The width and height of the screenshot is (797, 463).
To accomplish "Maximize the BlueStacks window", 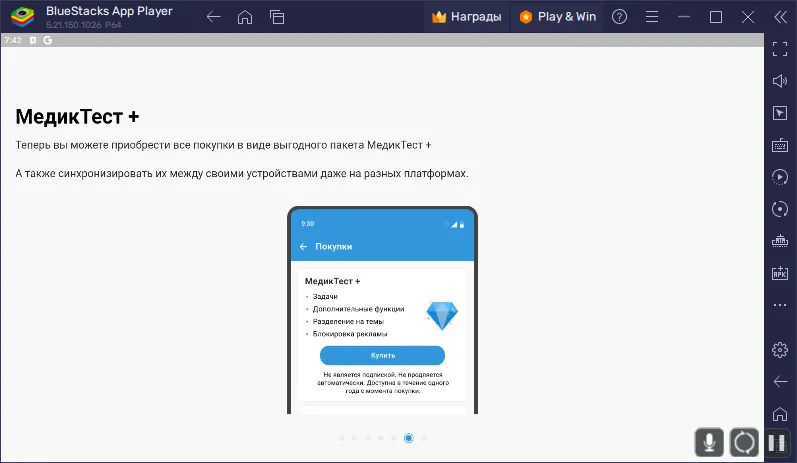I will (x=716, y=17).
